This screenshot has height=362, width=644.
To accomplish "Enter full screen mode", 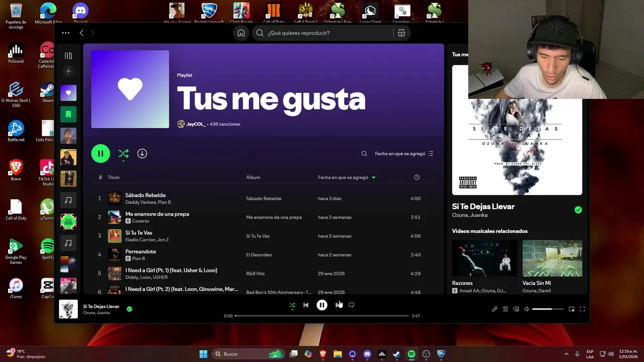I will click(x=582, y=309).
